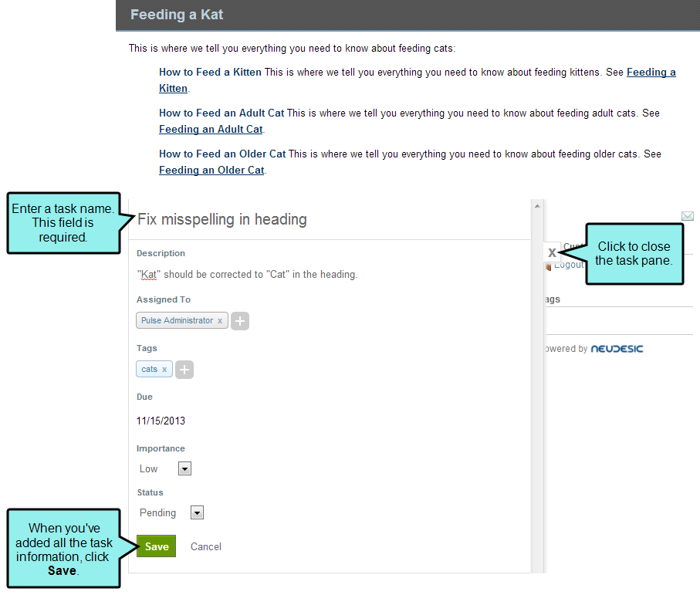Add a new tag with the plus button

click(x=184, y=370)
